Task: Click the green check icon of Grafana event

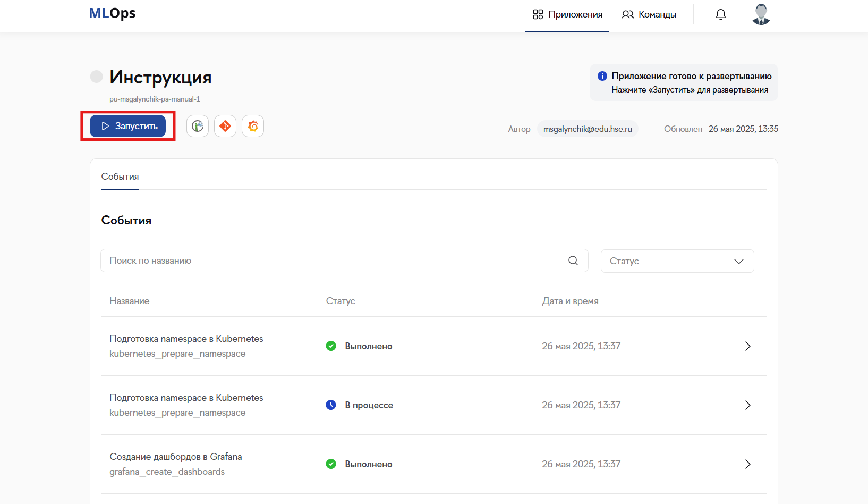Action: click(331, 464)
